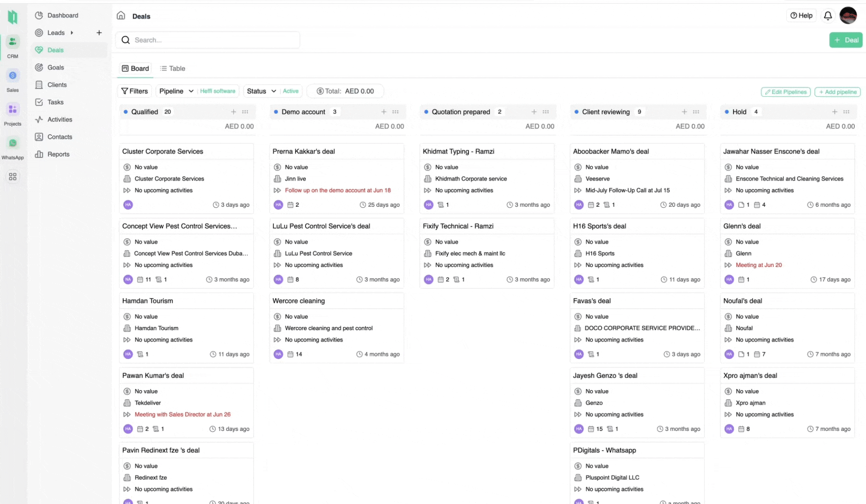Click Edit Pipelines button
Image resolution: width=866 pixels, height=504 pixels.
786,92
